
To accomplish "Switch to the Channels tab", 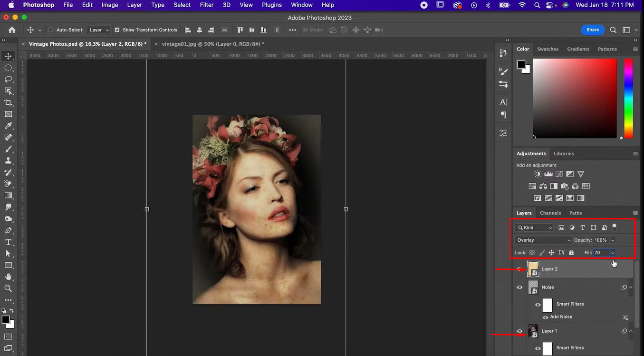I will tap(550, 213).
